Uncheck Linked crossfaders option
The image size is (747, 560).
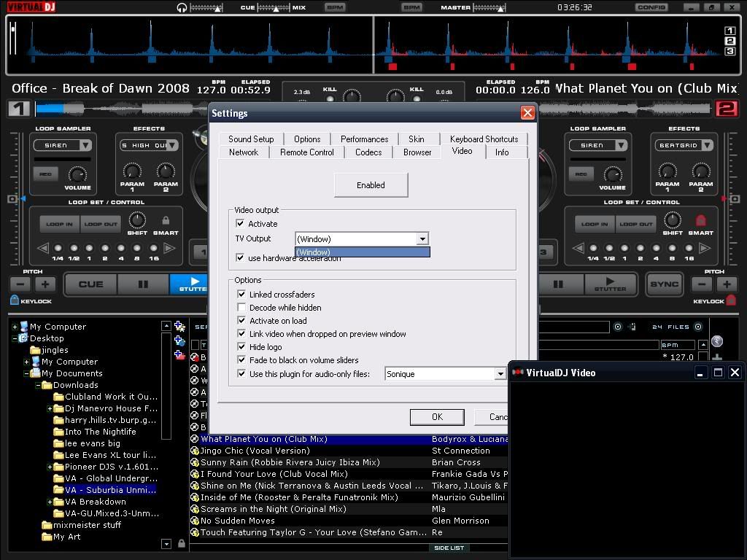[x=241, y=295]
